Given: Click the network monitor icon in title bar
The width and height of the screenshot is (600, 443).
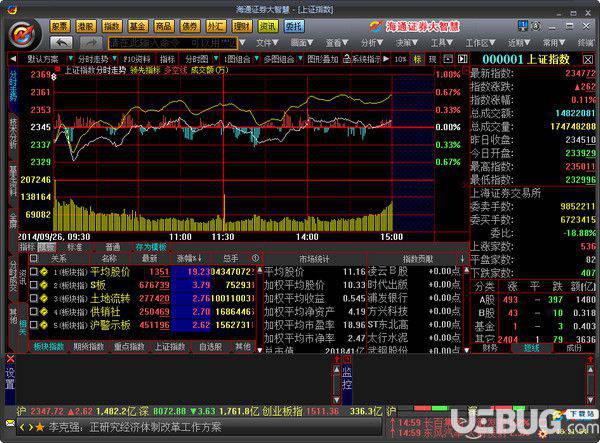Looking at the screenshot, I should coord(523,26).
